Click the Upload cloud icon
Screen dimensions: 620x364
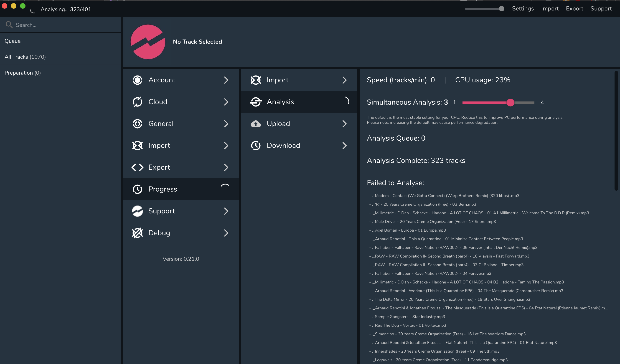256,124
